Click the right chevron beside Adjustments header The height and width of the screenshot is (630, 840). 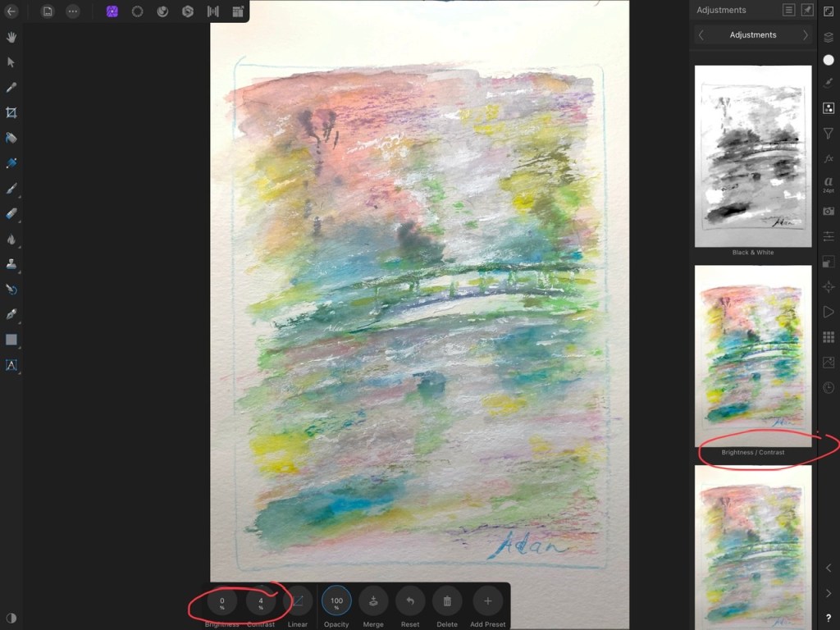coord(805,34)
